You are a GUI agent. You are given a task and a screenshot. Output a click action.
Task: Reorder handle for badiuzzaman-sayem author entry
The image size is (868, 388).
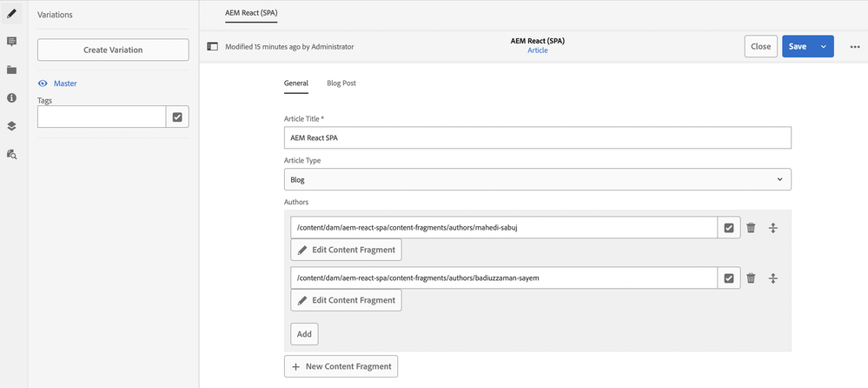coord(772,278)
